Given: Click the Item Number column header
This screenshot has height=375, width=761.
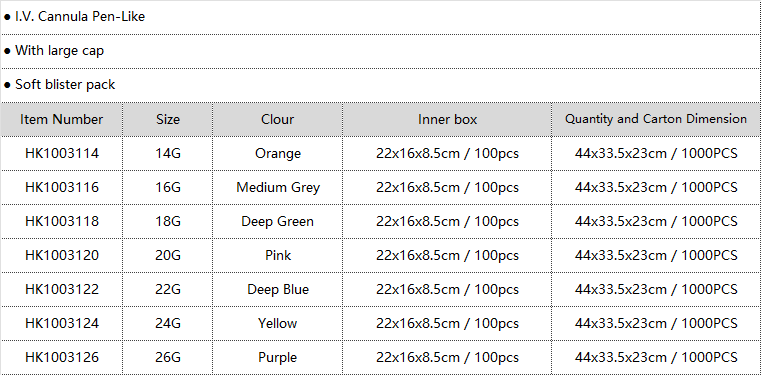Looking at the screenshot, I should point(62,119).
